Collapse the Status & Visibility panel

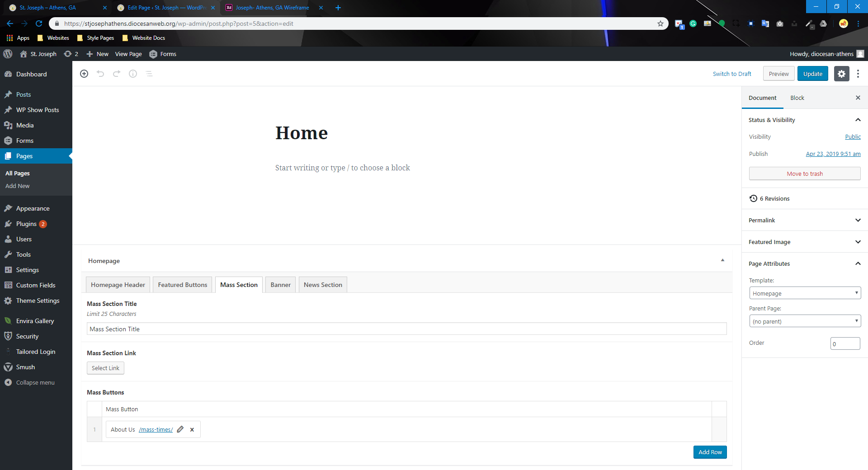[858, 120]
